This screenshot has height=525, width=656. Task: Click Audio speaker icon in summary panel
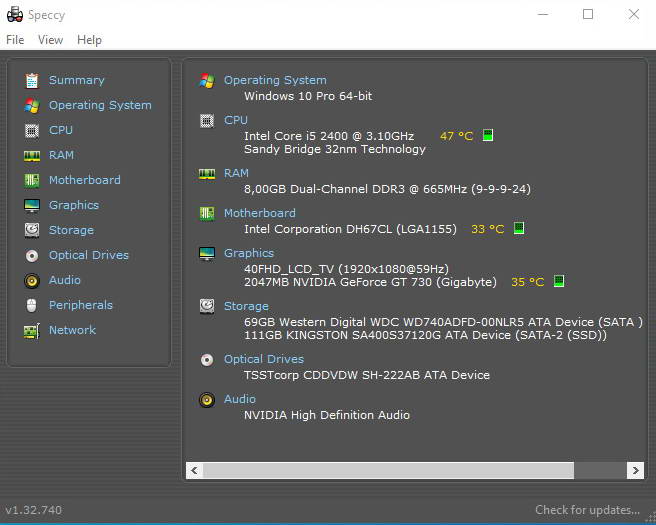pyautogui.click(x=207, y=400)
